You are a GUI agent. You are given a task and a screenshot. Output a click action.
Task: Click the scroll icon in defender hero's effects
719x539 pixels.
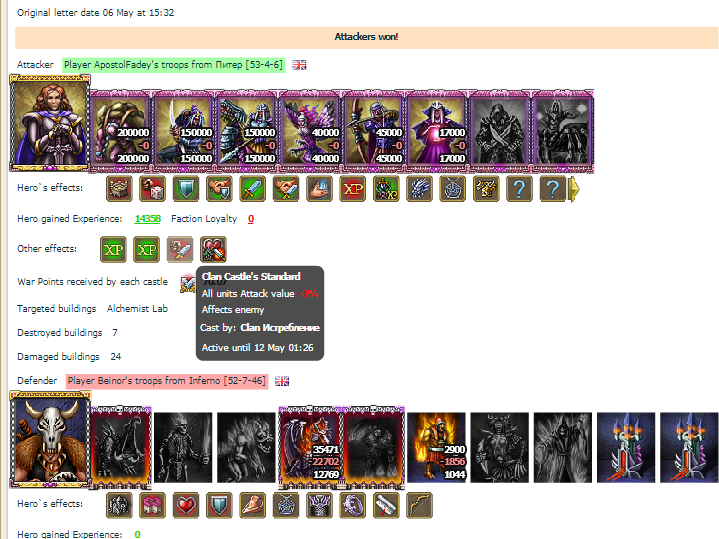(x=386, y=506)
